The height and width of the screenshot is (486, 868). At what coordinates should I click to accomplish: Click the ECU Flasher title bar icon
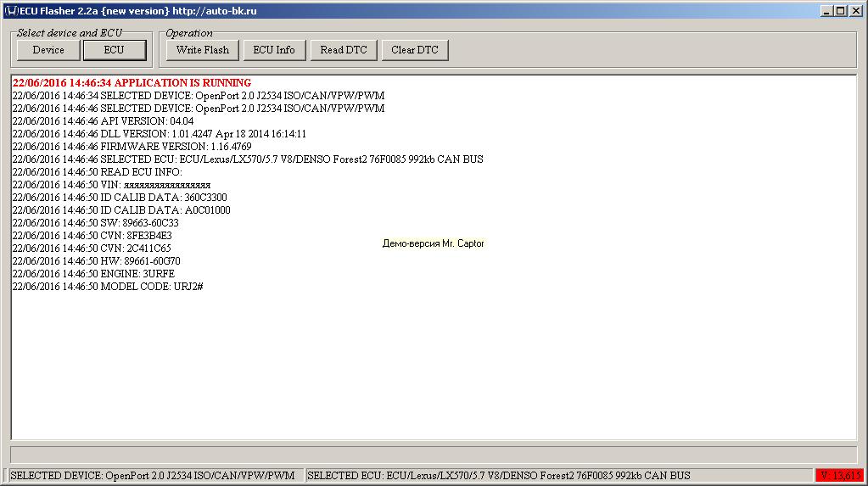tap(10, 10)
